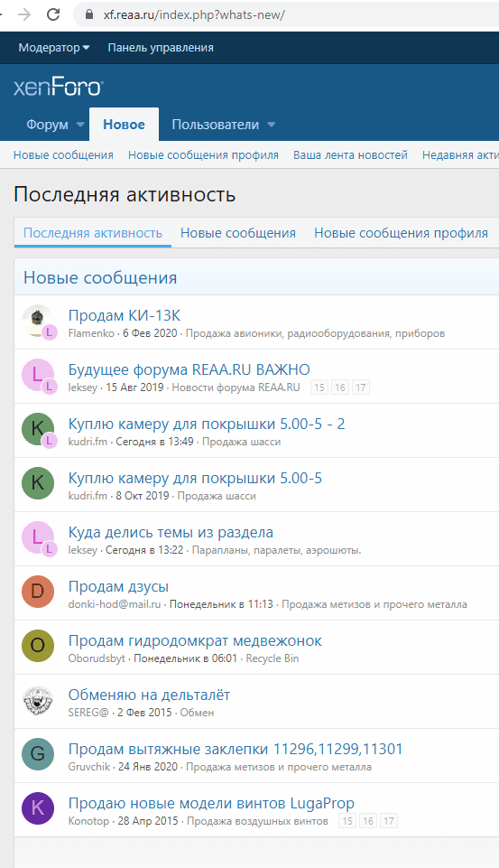Jump to page 17 of Будущее форума thread
Viewport: 499px width, 868px height.
click(361, 387)
